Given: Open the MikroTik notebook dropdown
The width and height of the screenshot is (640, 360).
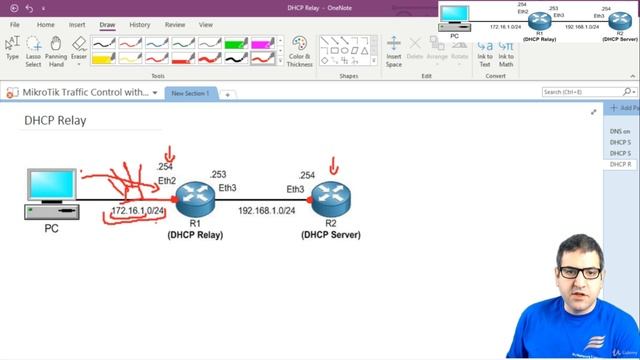Looking at the screenshot, I should pos(155,93).
